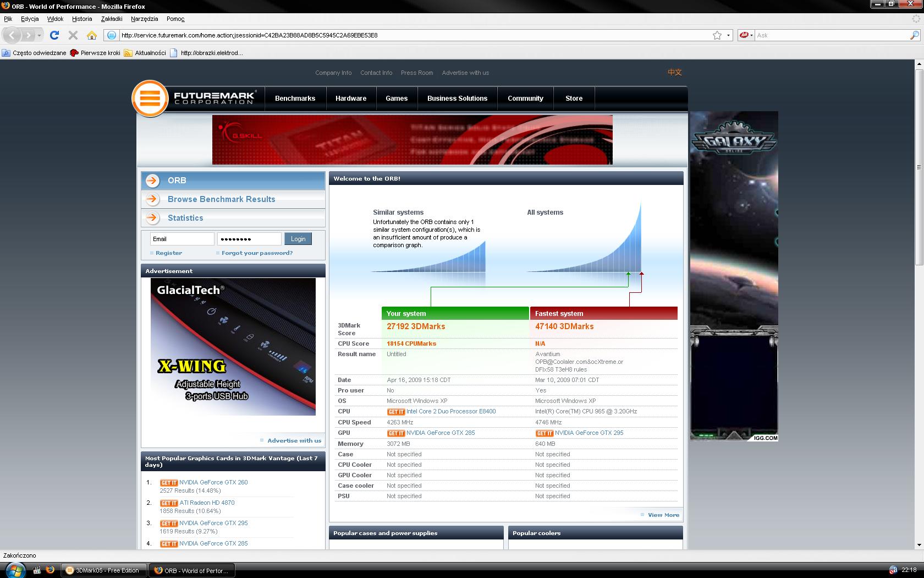Click the Futuremark orange logo

[150, 99]
